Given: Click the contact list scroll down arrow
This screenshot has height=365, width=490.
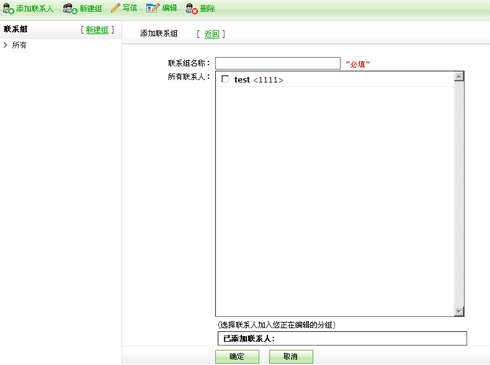Looking at the screenshot, I should coord(459,311).
